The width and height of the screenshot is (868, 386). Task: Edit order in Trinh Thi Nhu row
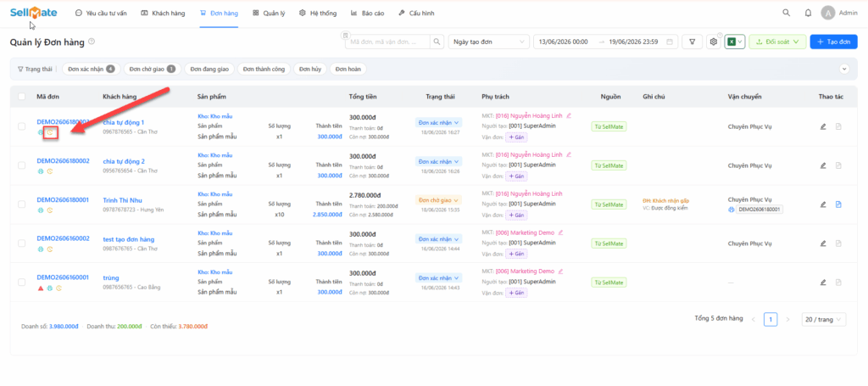(823, 204)
